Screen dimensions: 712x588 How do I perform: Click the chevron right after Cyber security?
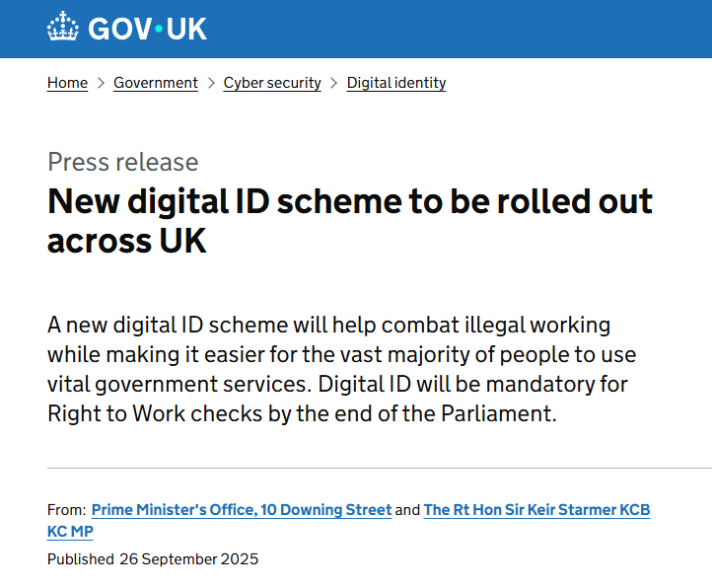click(334, 83)
